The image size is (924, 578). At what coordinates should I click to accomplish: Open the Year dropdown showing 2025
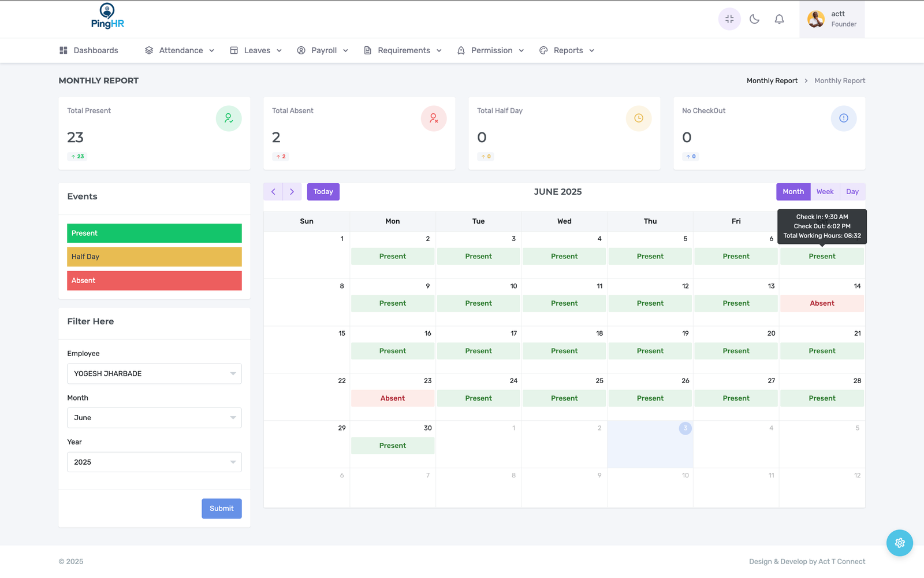click(x=154, y=462)
